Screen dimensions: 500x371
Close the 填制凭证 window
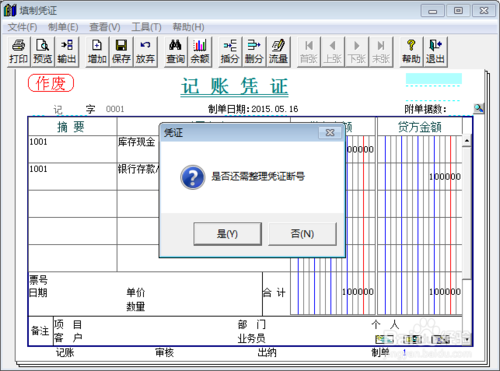[484, 11]
